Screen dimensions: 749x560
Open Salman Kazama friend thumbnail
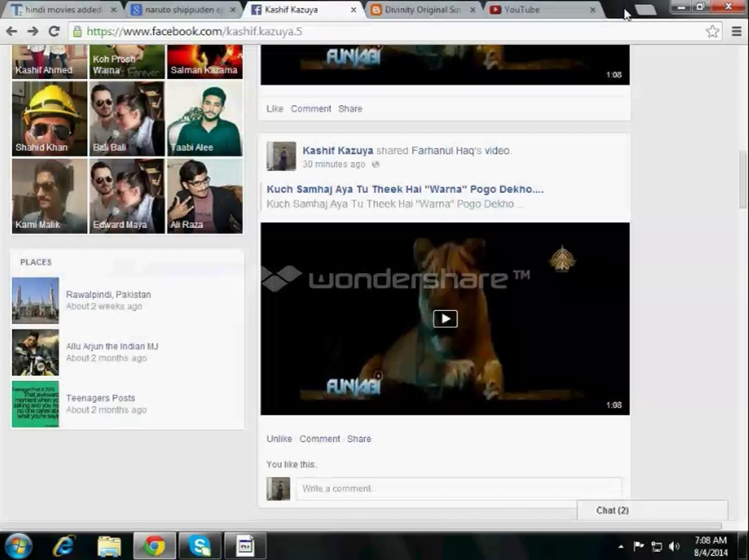point(205,62)
